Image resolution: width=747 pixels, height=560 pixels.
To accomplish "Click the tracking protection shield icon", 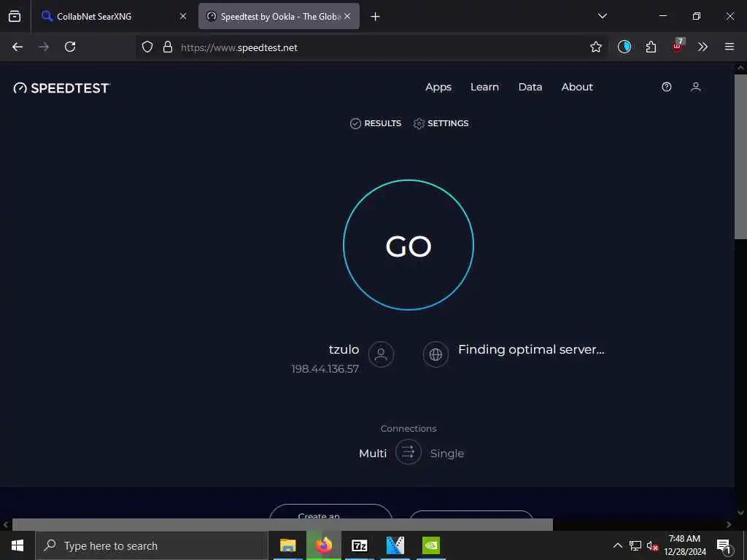I will pos(147,47).
